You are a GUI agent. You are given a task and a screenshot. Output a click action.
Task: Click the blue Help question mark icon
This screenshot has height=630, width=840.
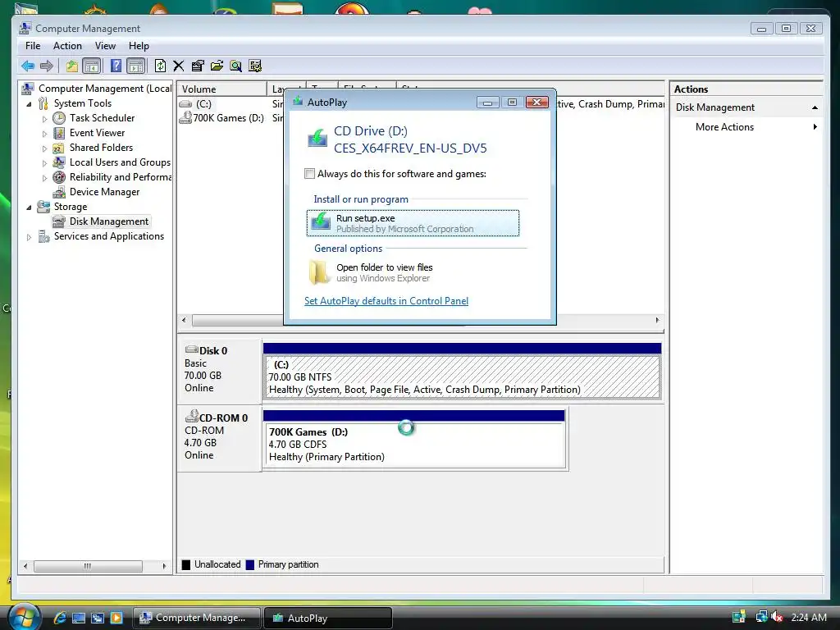click(x=115, y=66)
